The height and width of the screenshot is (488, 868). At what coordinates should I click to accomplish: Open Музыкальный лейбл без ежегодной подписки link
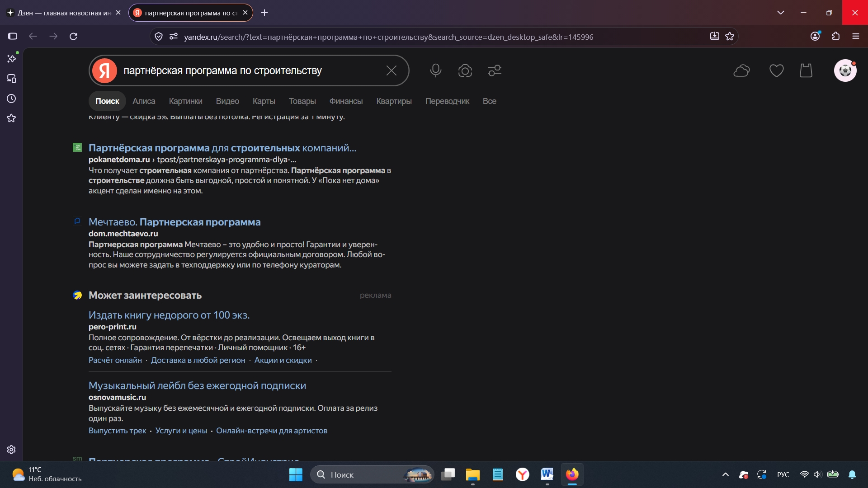197,385
